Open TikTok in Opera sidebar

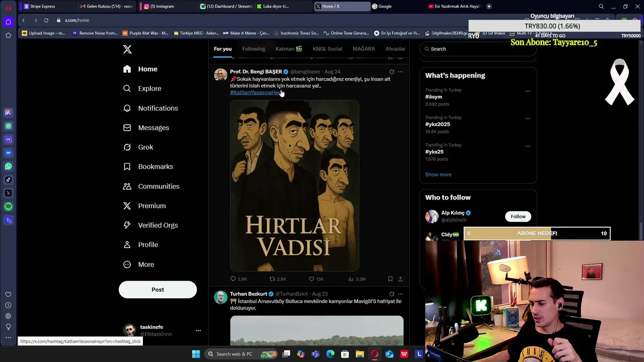(8, 179)
